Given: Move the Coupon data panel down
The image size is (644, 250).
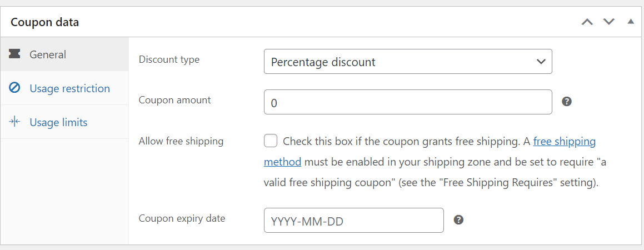Looking at the screenshot, I should [x=609, y=22].
